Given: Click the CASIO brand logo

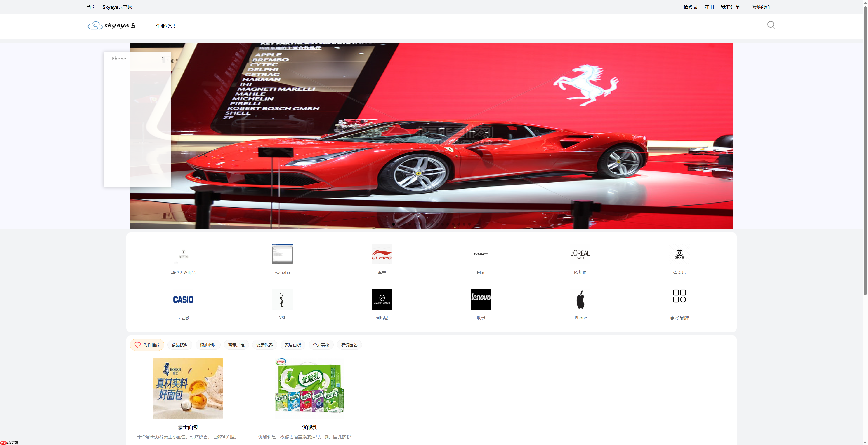Looking at the screenshot, I should (x=183, y=299).
